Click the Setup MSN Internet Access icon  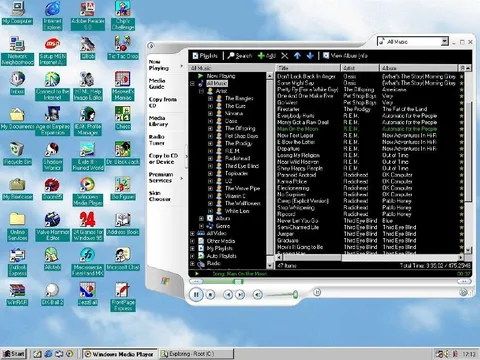click(52, 50)
